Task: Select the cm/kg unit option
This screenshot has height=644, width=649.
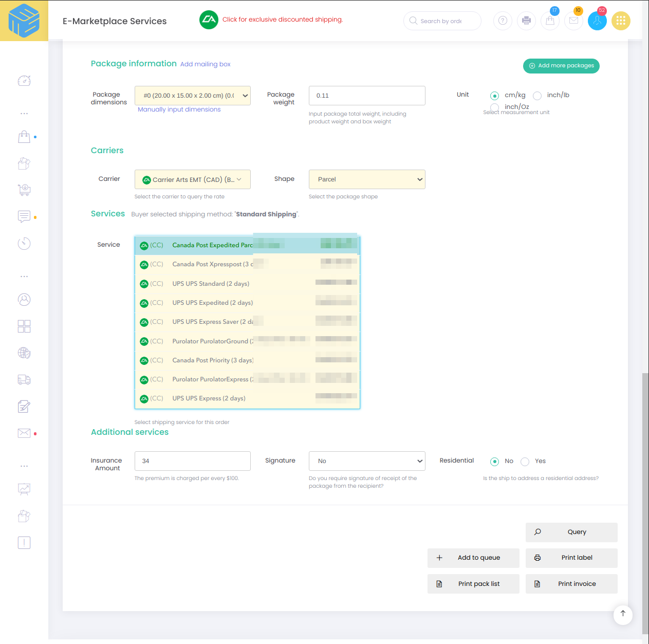Action: pos(494,96)
